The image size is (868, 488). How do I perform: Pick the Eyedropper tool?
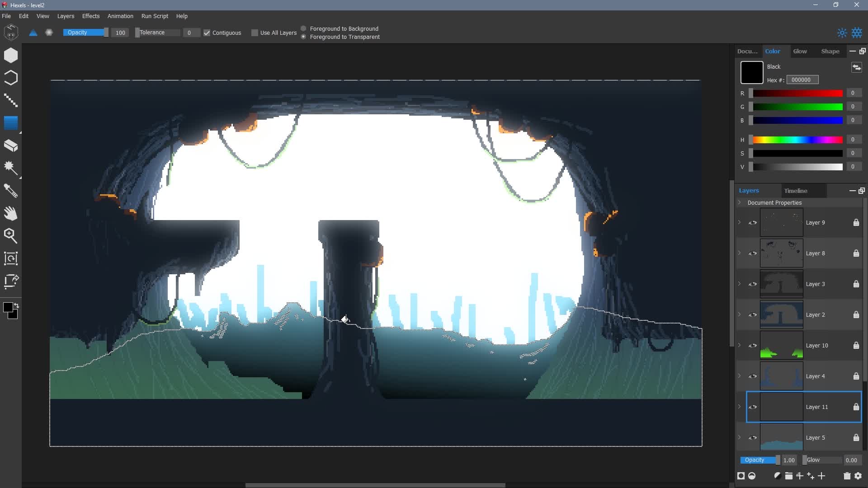pyautogui.click(x=11, y=191)
